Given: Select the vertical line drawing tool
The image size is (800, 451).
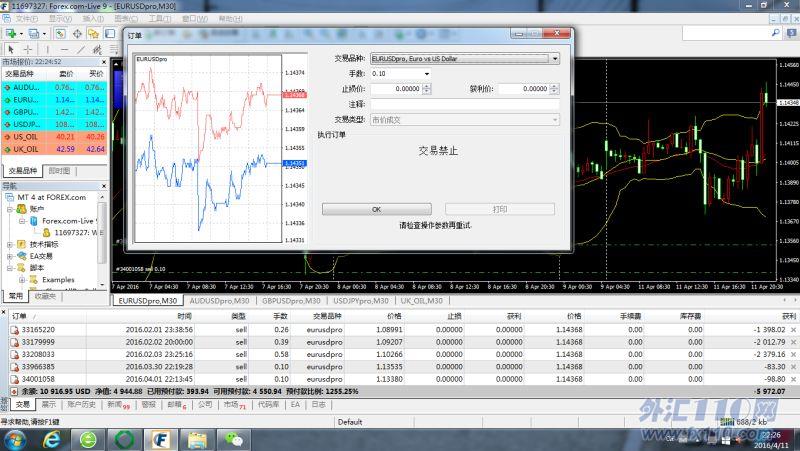Looking at the screenshot, I should (x=48, y=49).
